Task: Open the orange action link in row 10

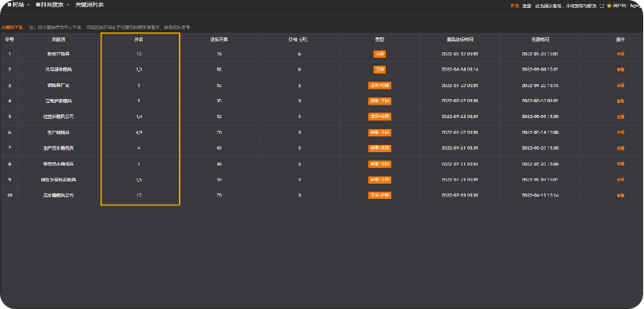Action: pos(620,196)
